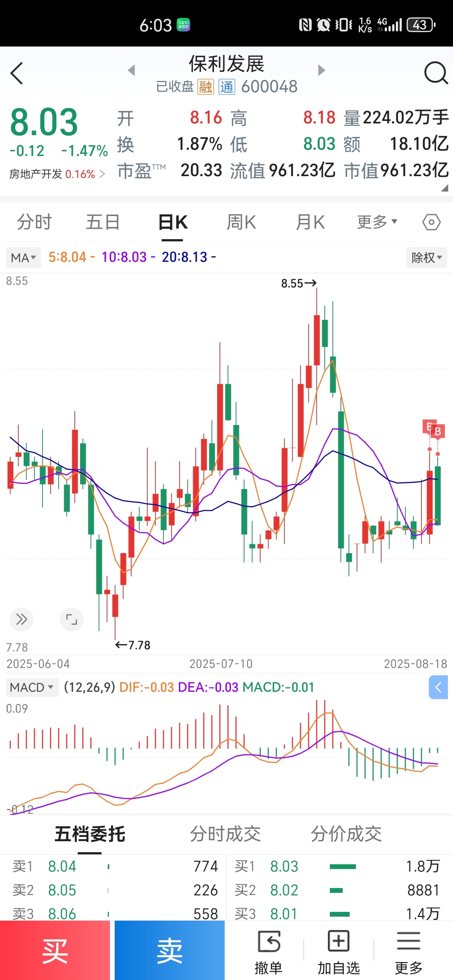This screenshot has height=980, width=453.
Task: Tap the 融 margin trading badge
Action: (206, 87)
